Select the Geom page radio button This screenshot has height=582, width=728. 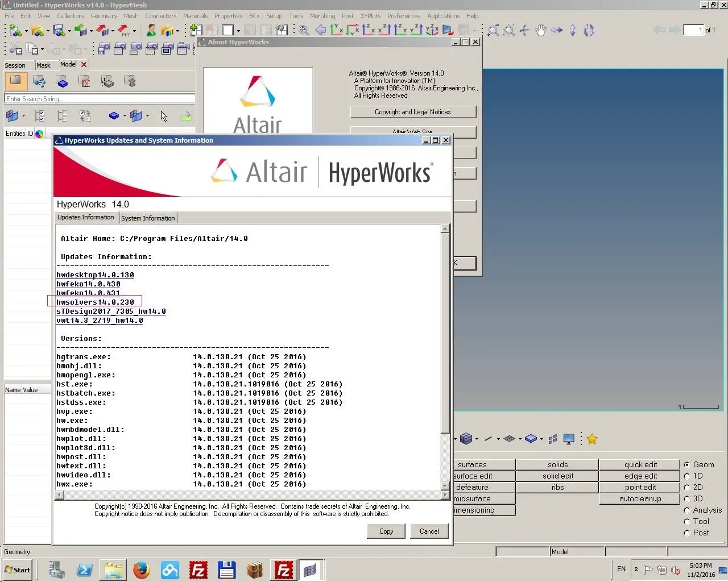pos(687,464)
